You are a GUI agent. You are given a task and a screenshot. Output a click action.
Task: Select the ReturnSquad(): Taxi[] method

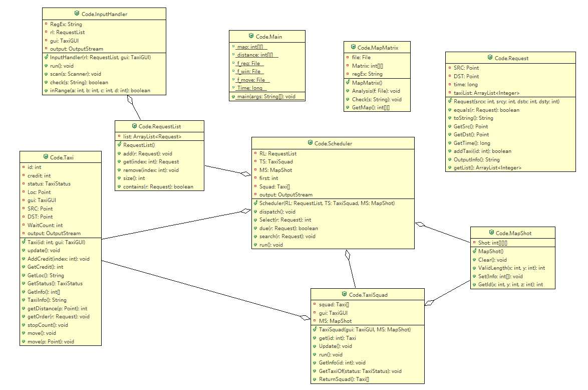tap(344, 379)
